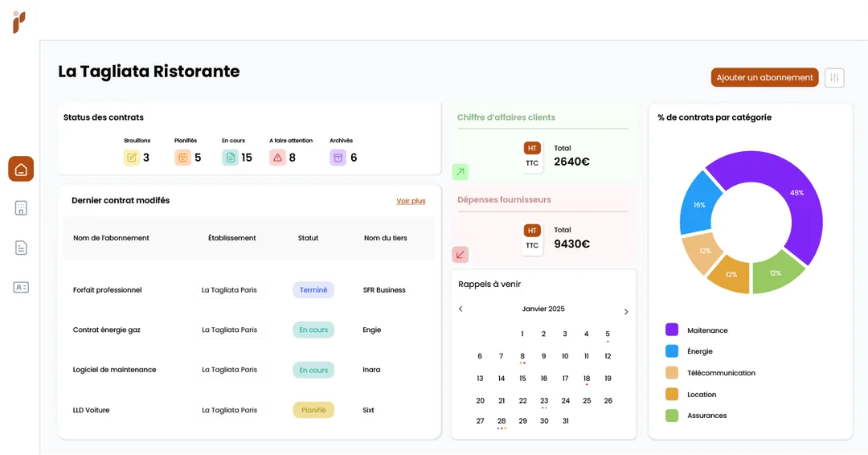The height and width of the screenshot is (455, 868).
Task: Open the Forfait professionnel contract row
Action: (x=249, y=290)
